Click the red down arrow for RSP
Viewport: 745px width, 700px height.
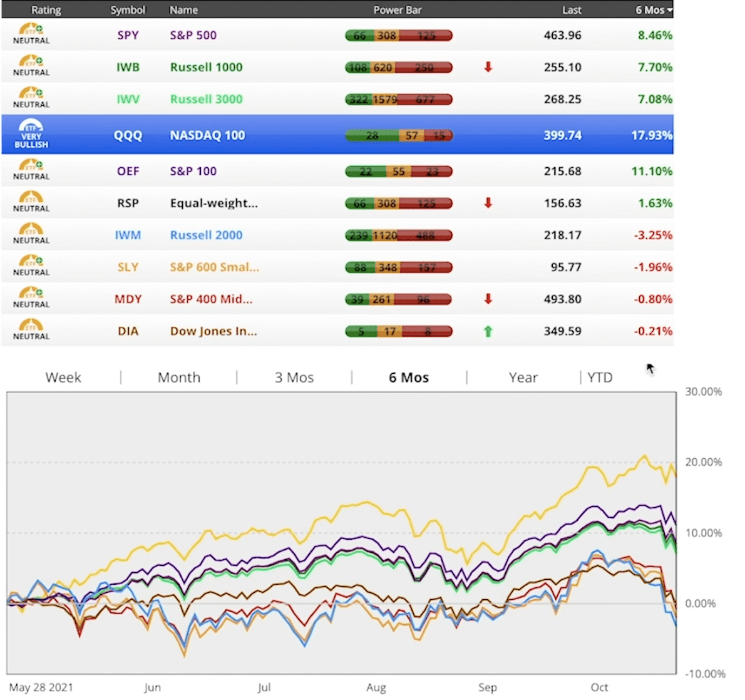pos(488,203)
